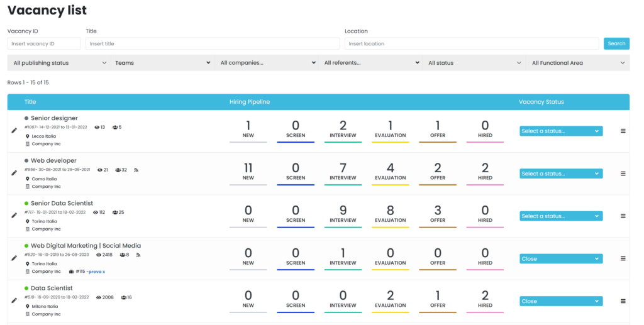This screenshot has width=644, height=325.
Task: Edit the Senior designer vacancy with pencil icon
Action: (x=14, y=131)
